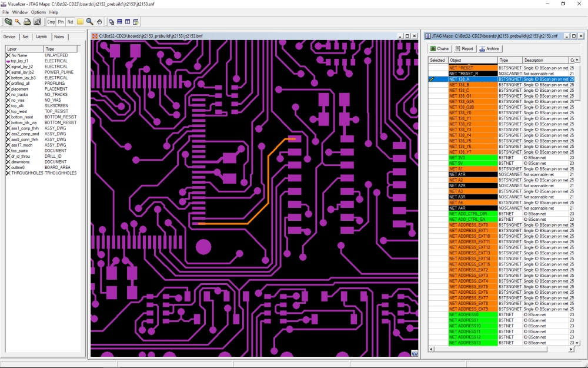Click the tile windows vertically icon
This screenshot has width=588, height=368.
point(127,22)
